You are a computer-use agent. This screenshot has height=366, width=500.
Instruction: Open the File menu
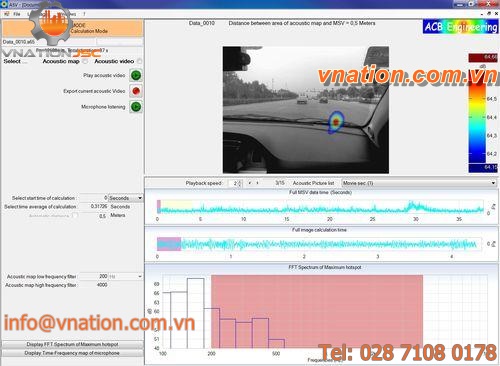point(17,14)
